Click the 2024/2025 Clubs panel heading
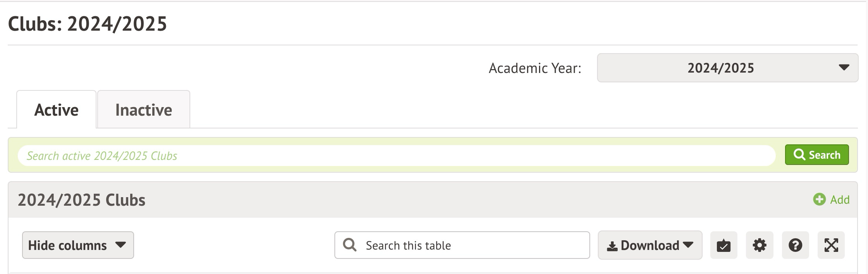Screen dimensions: 868x274 pyautogui.click(x=81, y=200)
